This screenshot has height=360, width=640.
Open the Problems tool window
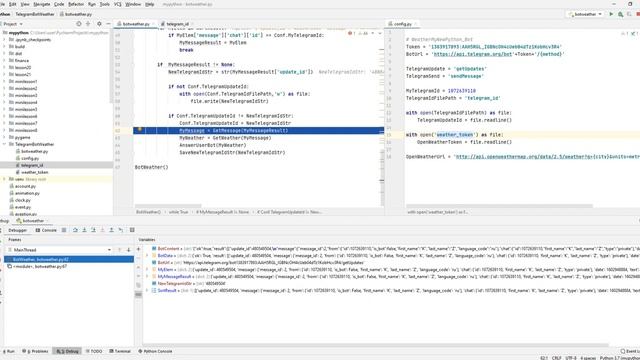point(36,351)
